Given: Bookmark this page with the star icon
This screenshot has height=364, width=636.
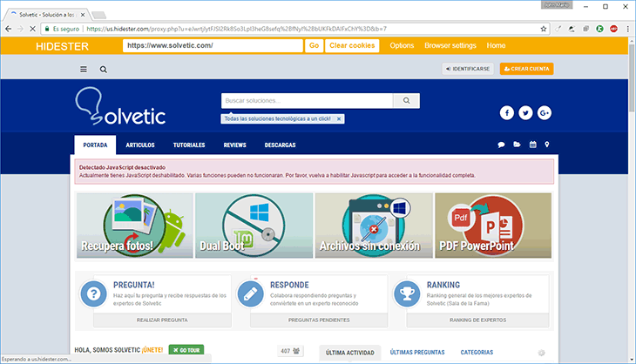Looking at the screenshot, I should tap(544, 29).
